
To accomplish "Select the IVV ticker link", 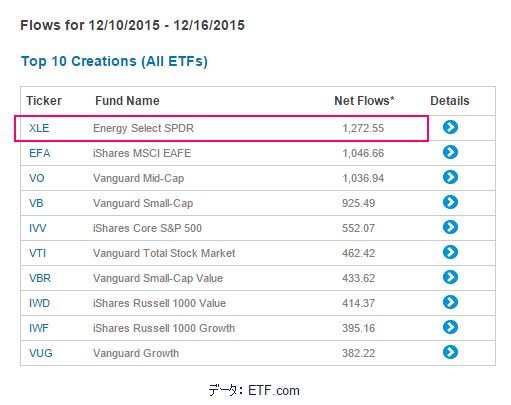I will coord(38,228).
